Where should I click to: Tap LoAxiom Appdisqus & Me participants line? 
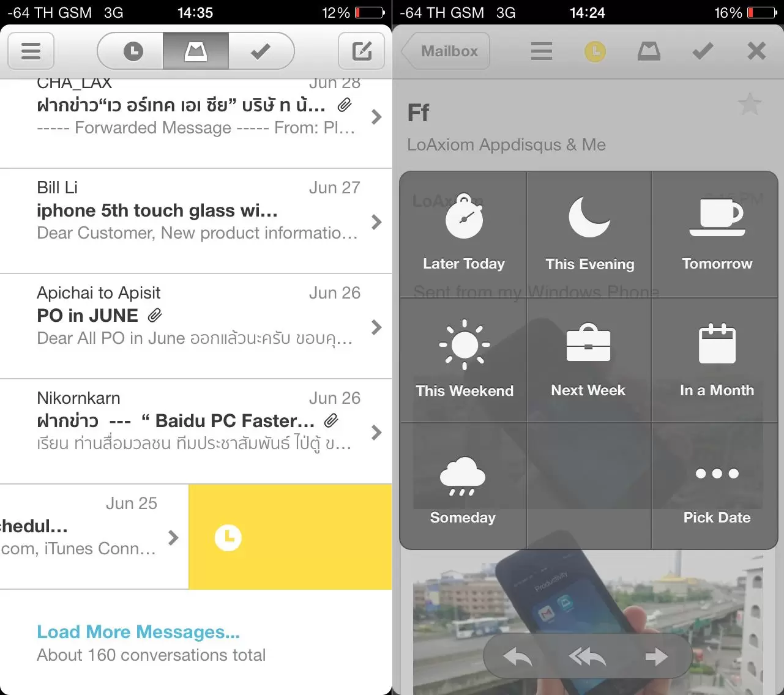pyautogui.click(x=507, y=145)
